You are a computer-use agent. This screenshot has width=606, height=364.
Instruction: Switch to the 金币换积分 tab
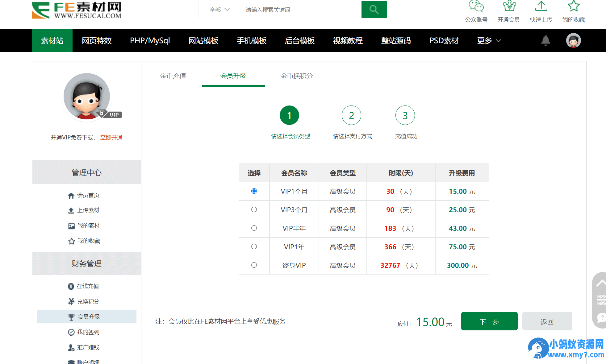(296, 76)
